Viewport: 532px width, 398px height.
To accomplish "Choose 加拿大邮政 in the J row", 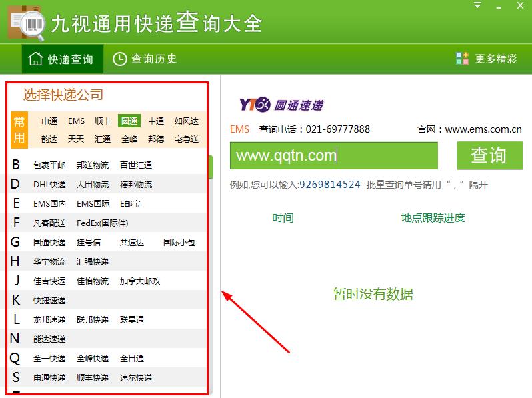I will tap(140, 281).
